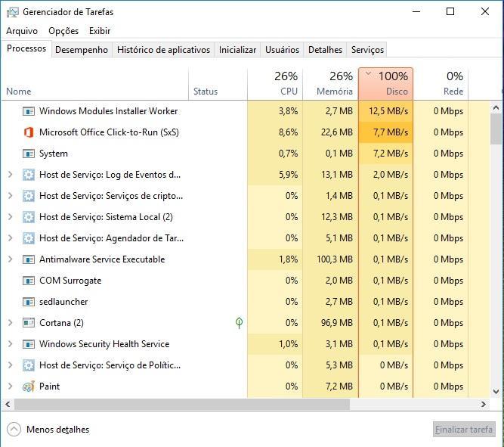Open the Arquivo menu
The height and width of the screenshot is (447, 504).
[x=22, y=31]
